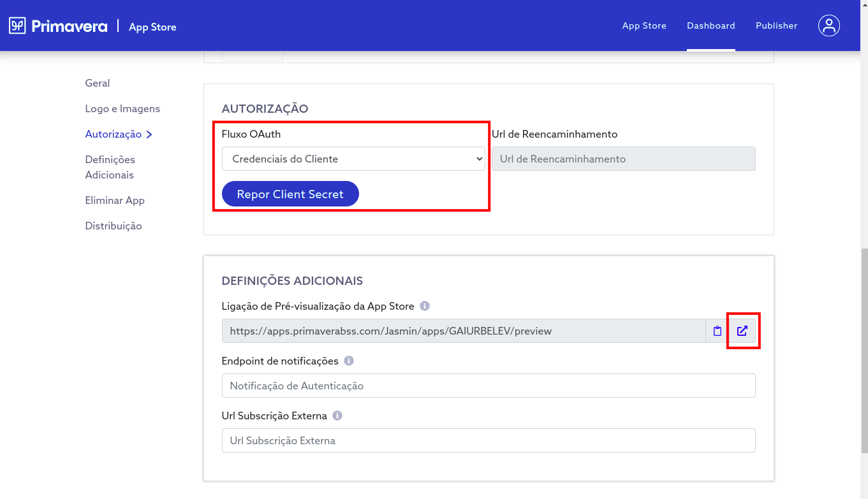Viewport: 868px width, 499px height.
Task: Select Credenciais do Cliente dropdown arrow
Action: coord(480,159)
